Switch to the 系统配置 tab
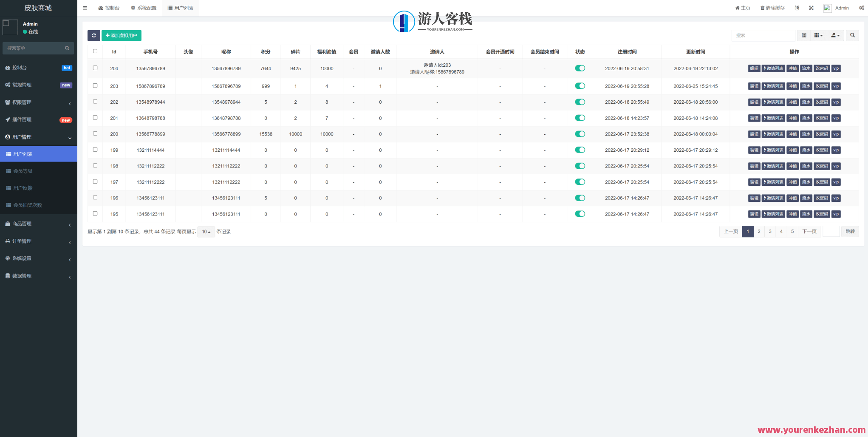 144,8
